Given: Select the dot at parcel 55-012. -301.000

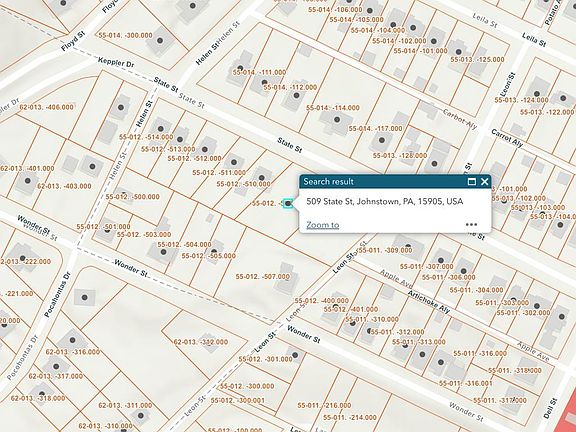Looking at the screenshot, I should (x=295, y=355).
